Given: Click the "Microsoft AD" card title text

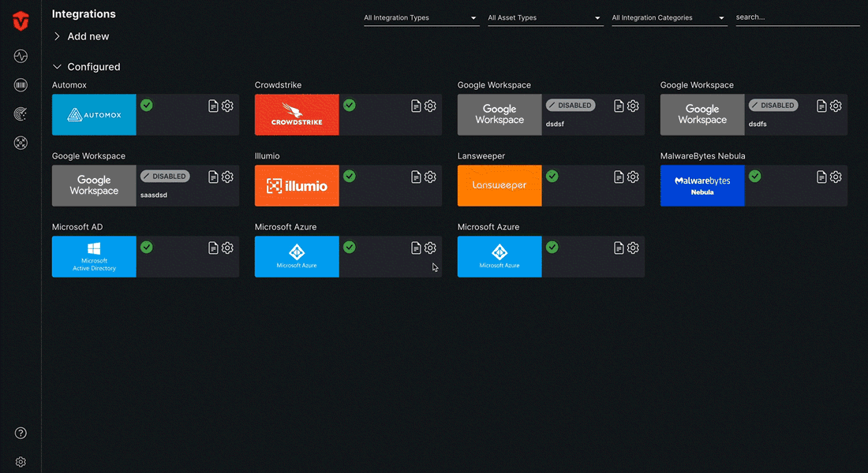Looking at the screenshot, I should tap(77, 227).
